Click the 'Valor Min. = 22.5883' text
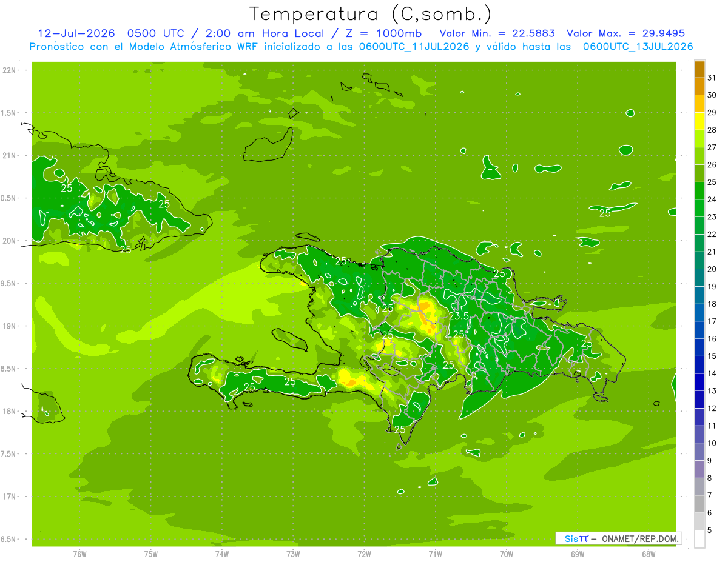728x562 pixels. click(x=497, y=33)
